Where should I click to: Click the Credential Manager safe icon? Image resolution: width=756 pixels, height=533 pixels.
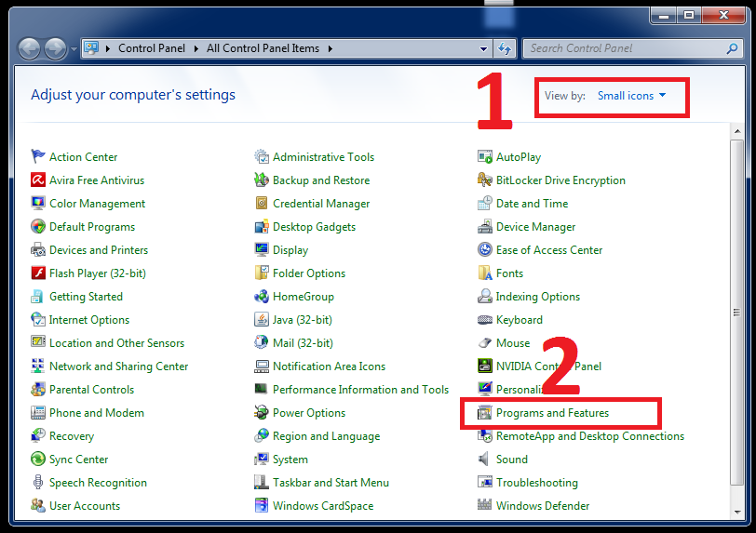[262, 203]
